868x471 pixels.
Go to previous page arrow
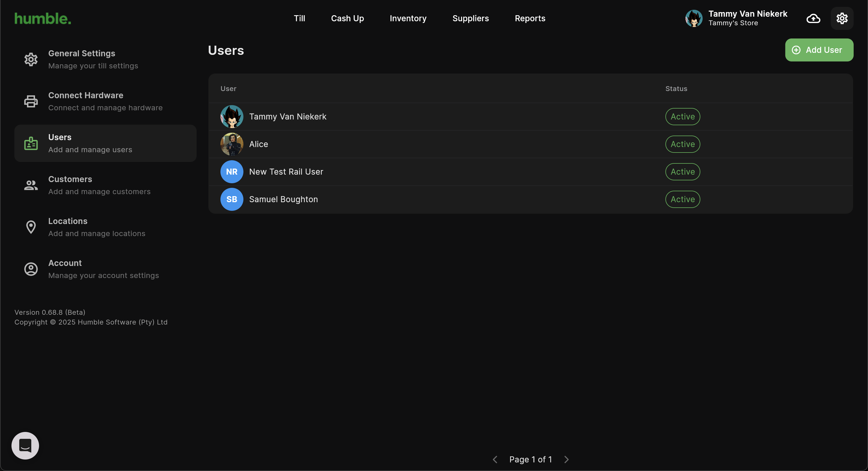(495, 459)
